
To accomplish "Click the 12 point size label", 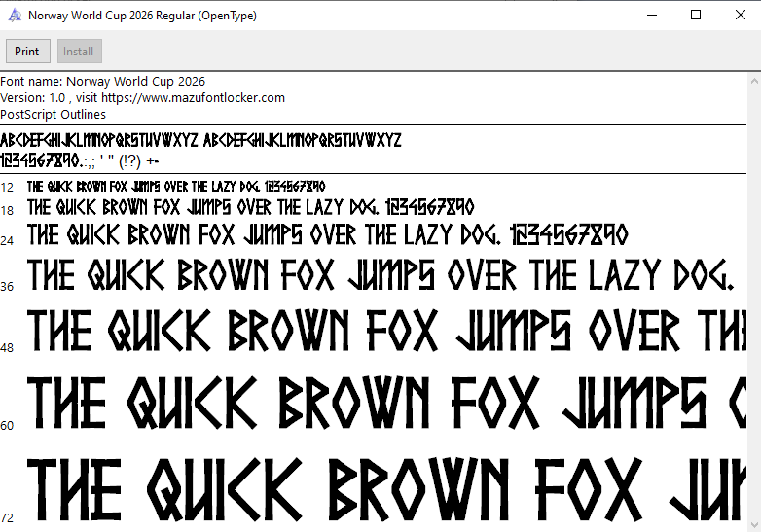I will click(x=7, y=187).
